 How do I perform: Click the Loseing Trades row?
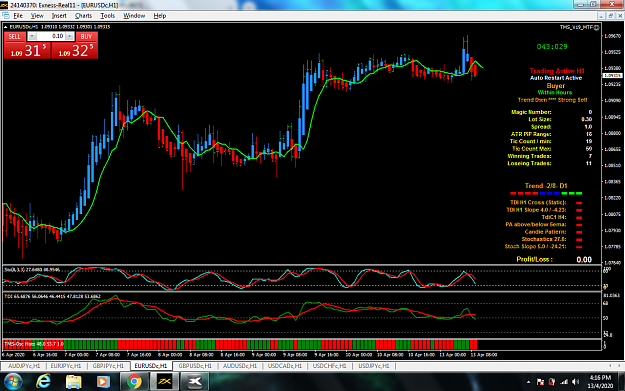tap(549, 163)
